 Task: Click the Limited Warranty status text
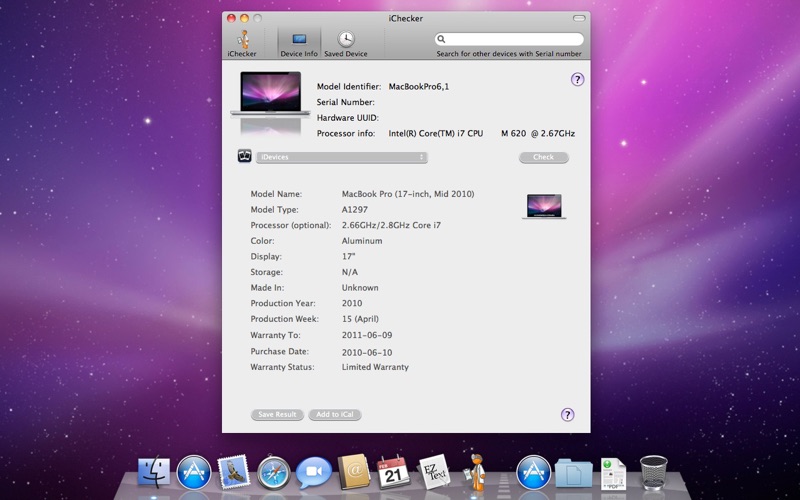pyautogui.click(x=375, y=367)
